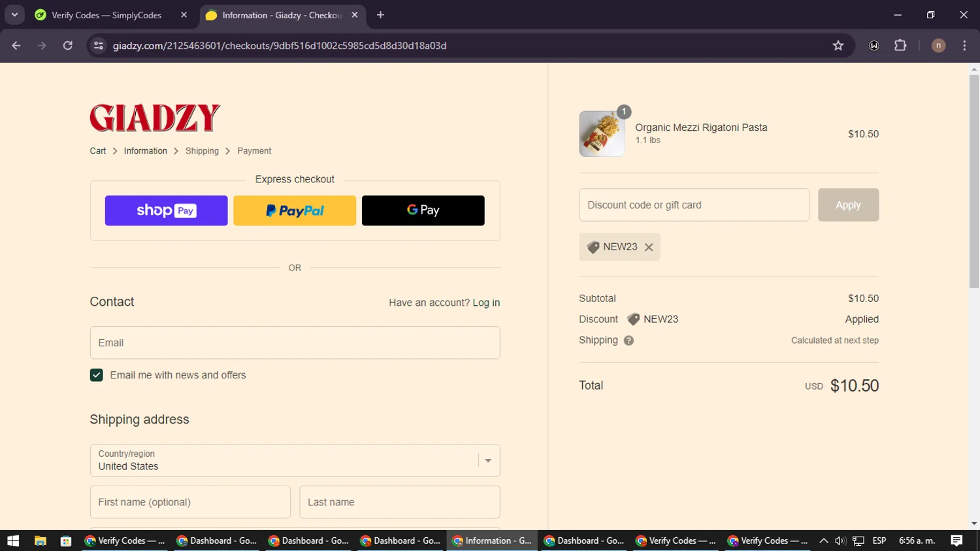Open the Country/region dropdown
The width and height of the screenshot is (980, 551).
pyautogui.click(x=295, y=460)
